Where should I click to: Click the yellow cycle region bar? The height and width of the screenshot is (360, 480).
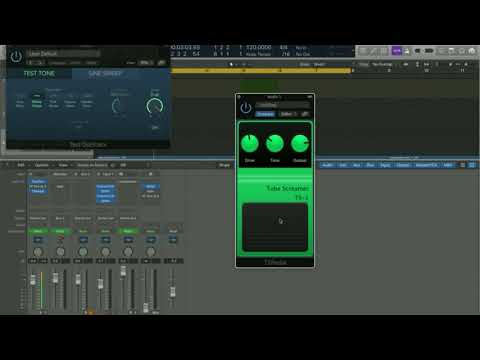261,70
